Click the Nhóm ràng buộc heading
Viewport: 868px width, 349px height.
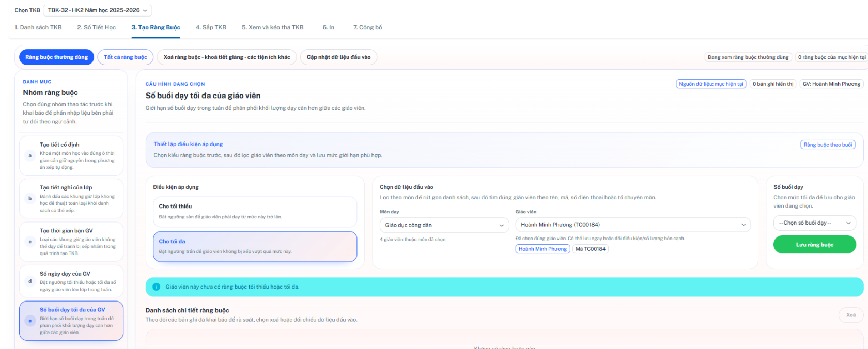coord(50,92)
